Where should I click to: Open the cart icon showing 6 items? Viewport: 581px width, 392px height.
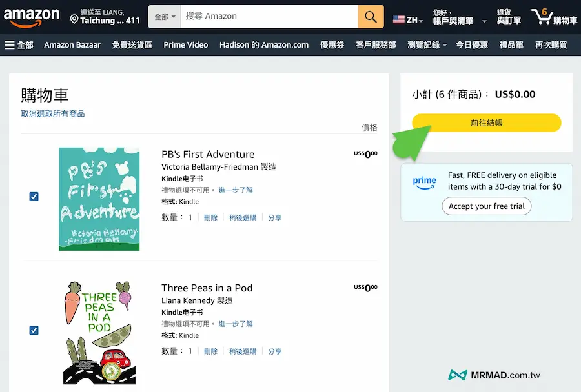tap(555, 17)
